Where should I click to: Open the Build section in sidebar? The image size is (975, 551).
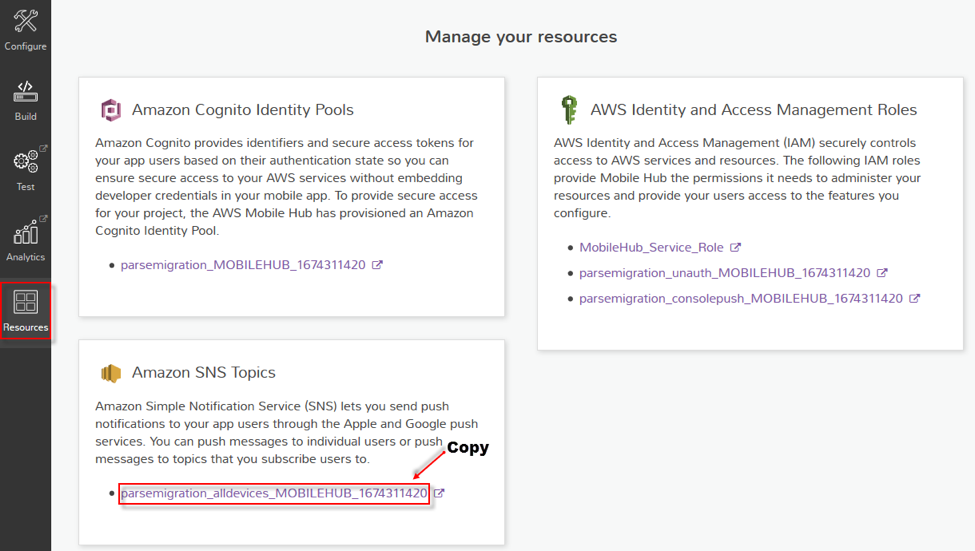(x=25, y=100)
